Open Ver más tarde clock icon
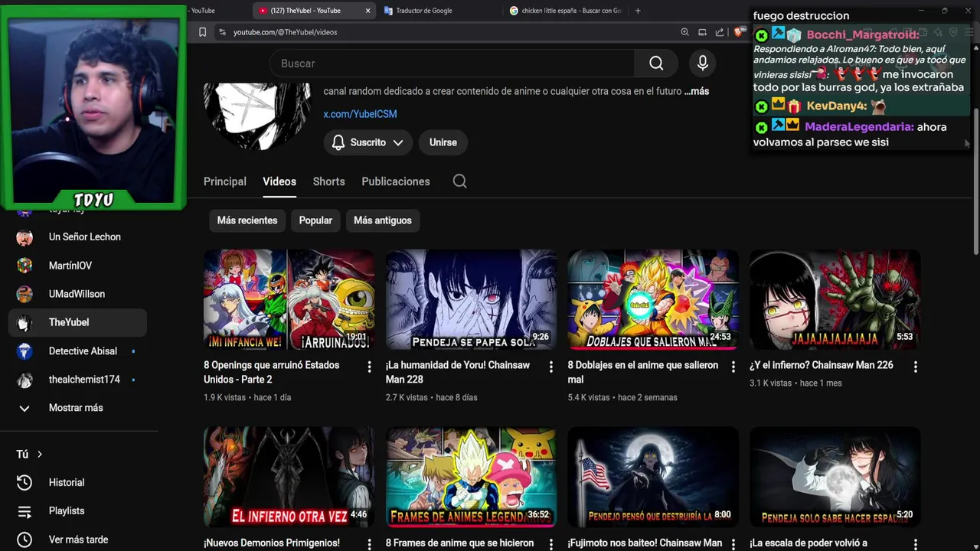Viewport: 980px width, 551px height. (24, 540)
